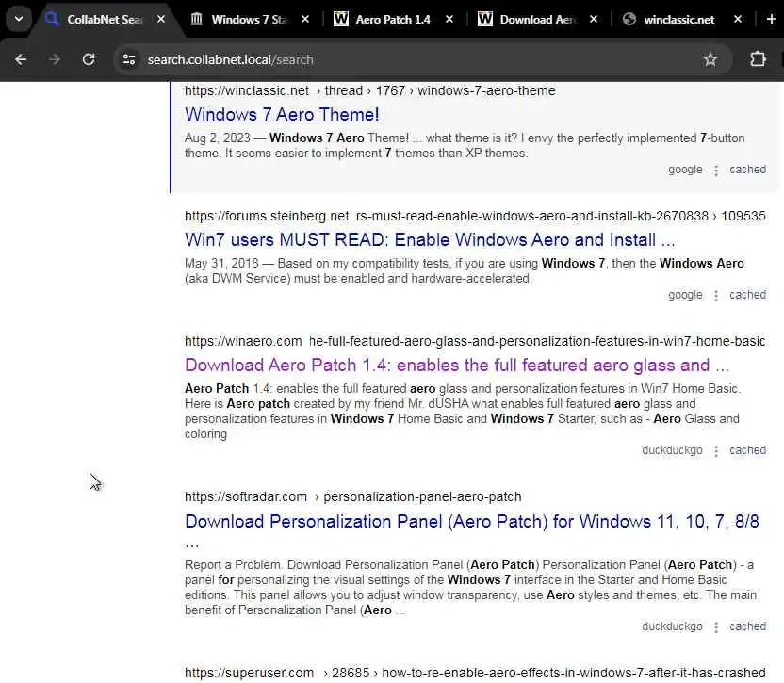Click CollabNet magnifier favicon in first tab
784x683 pixels.
(x=52, y=20)
